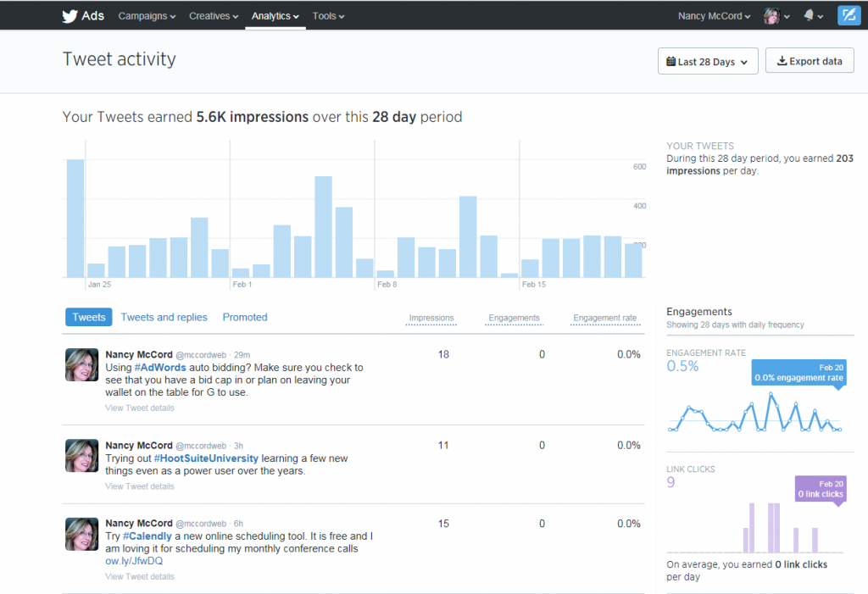Sort tweets by Engagement rate
This screenshot has height=594, width=868.
pos(604,319)
